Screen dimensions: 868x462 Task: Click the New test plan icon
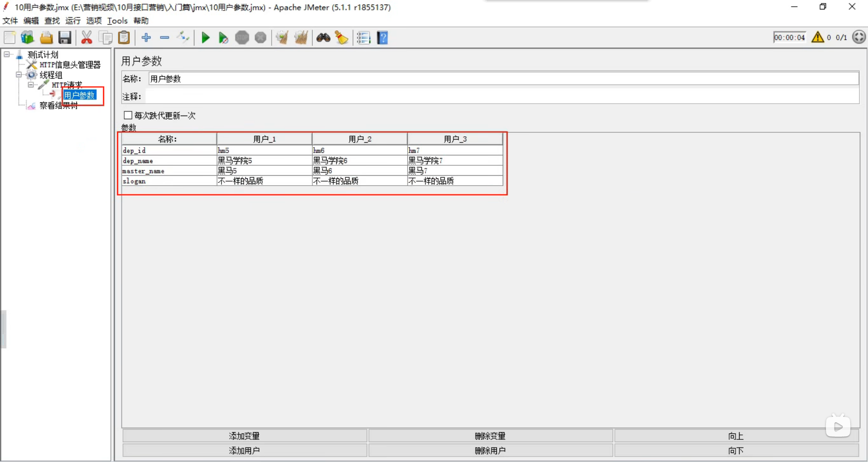[x=9, y=37]
